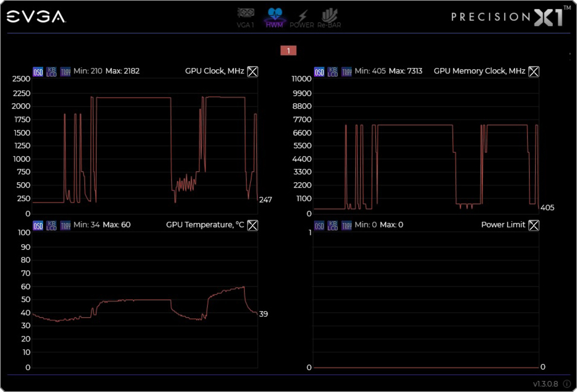
Task: Click the version number v1.3.0.8
Action: tap(545, 384)
